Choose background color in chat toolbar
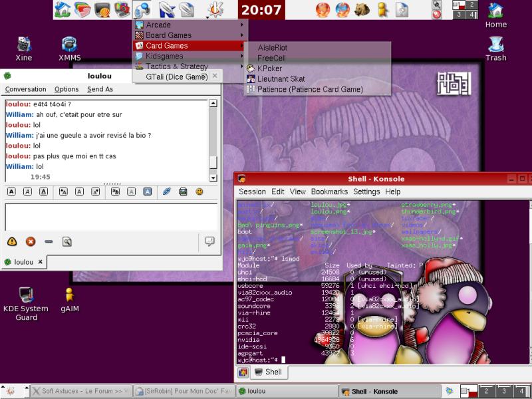Viewport: 532px width, 399px height. [148, 192]
